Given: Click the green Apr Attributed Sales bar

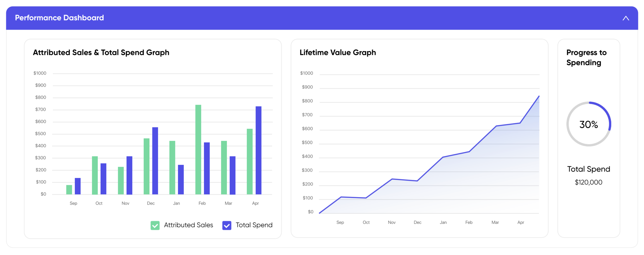Looking at the screenshot, I should point(250,162).
